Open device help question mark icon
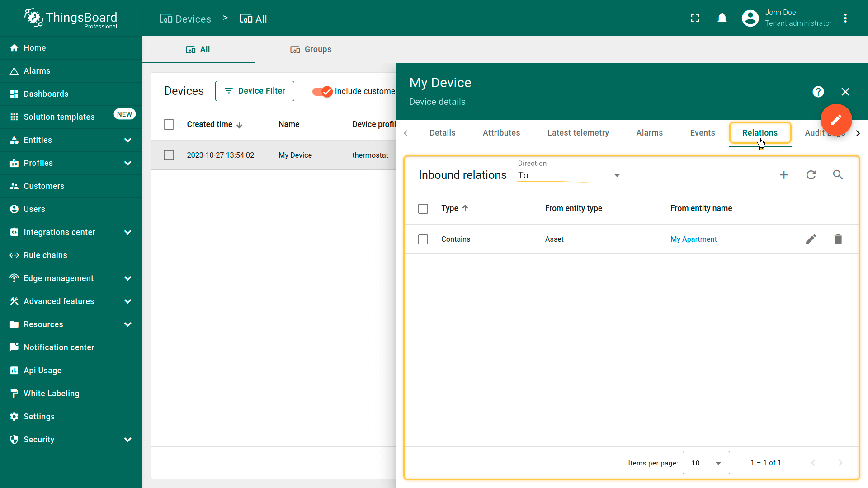Screen dimensions: 868x488 tap(818, 92)
